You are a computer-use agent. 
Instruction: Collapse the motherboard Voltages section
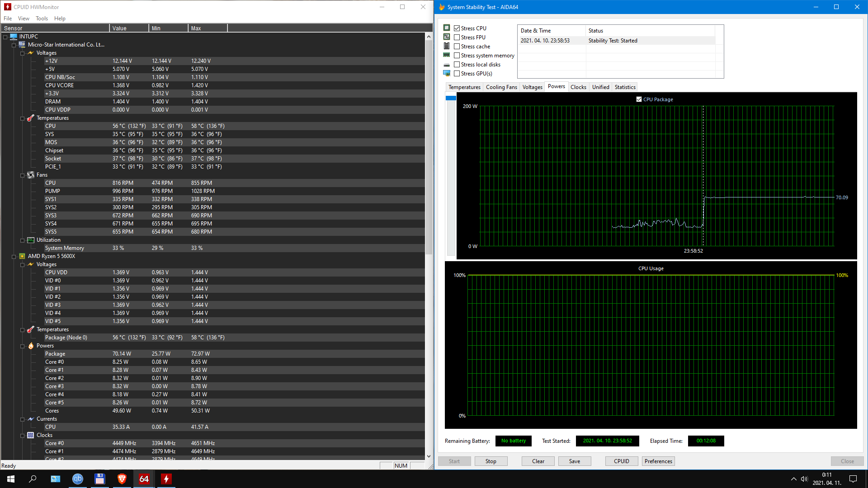pos(23,53)
